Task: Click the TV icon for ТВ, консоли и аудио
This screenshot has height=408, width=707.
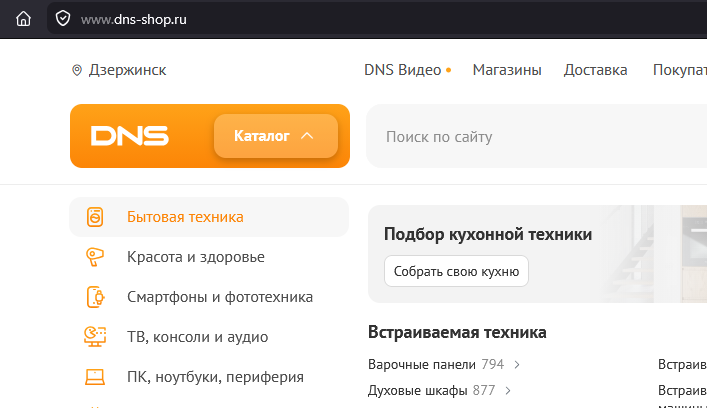Action: point(95,337)
